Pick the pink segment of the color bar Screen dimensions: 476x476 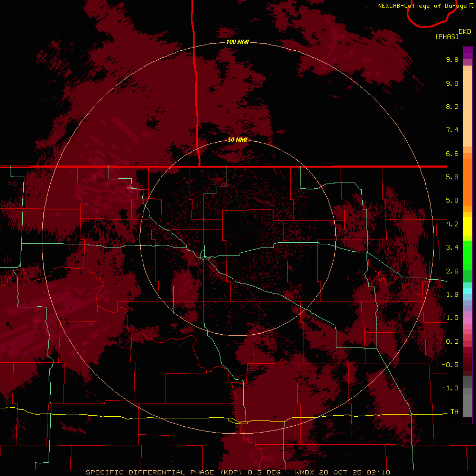point(467,321)
